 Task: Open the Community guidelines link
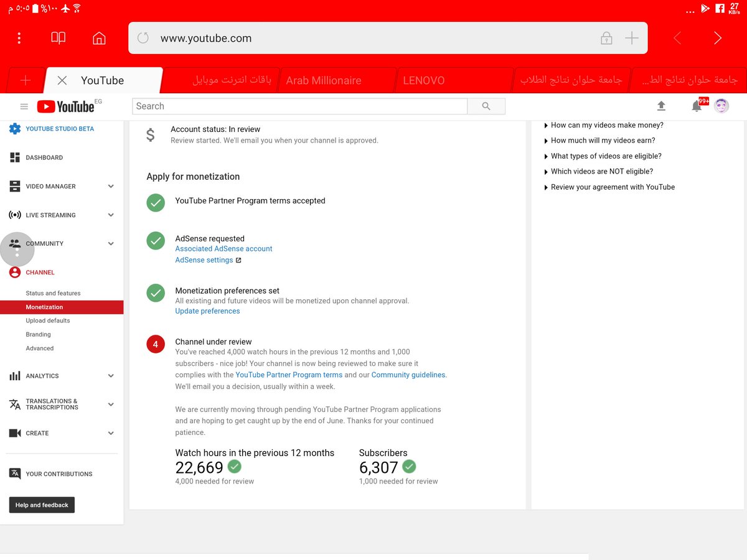408,375
